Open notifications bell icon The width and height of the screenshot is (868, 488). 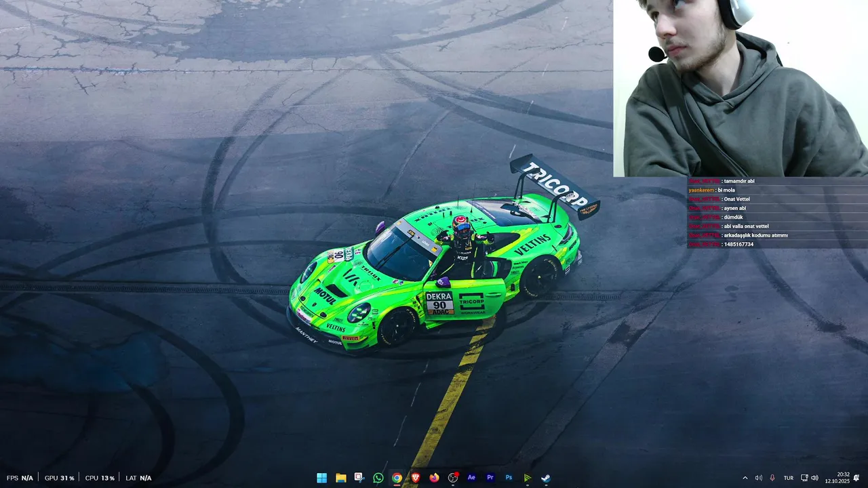pos(857,478)
